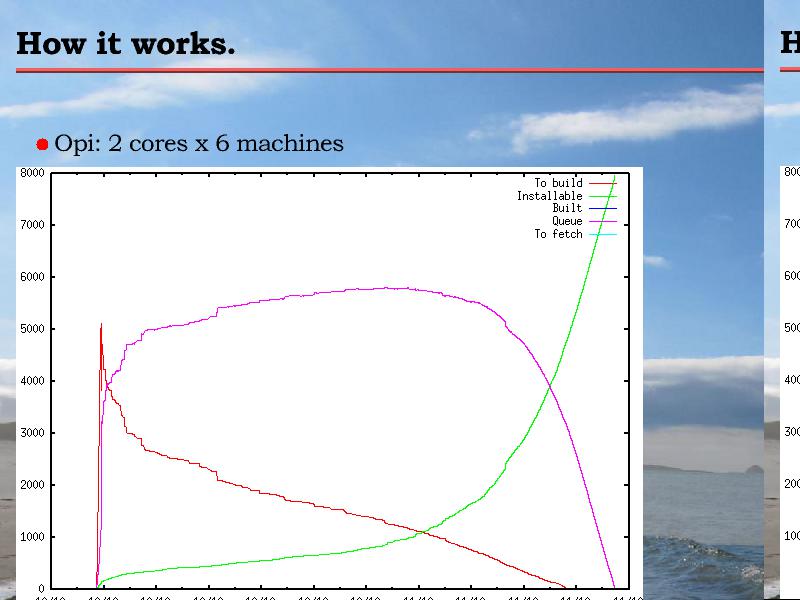Click the 0 label at the y-axis origin
Viewport: 800px width, 600px height.
click(40, 589)
